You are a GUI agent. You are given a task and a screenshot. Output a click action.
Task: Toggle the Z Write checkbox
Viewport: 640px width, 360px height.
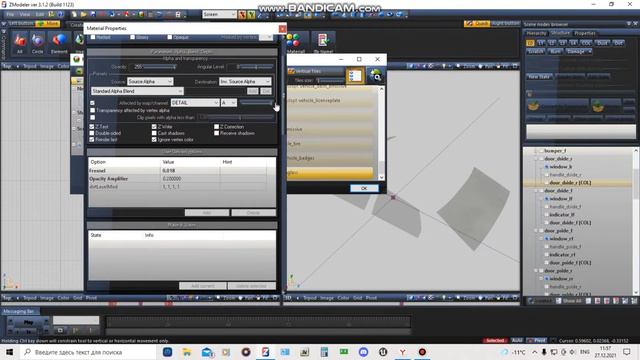pos(154,127)
